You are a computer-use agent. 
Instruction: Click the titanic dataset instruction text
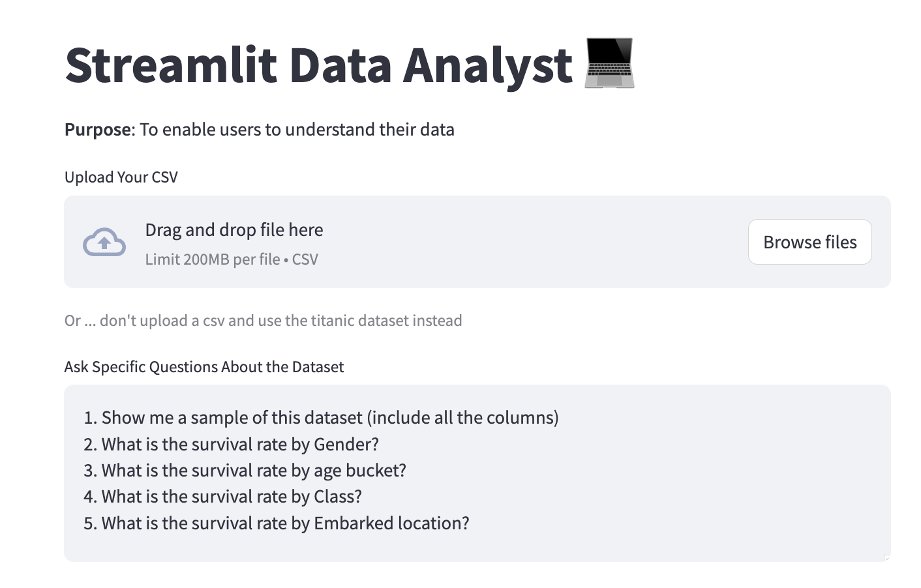tap(263, 320)
